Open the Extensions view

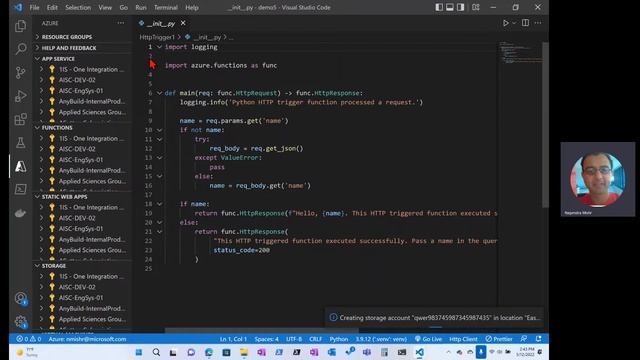(20, 120)
